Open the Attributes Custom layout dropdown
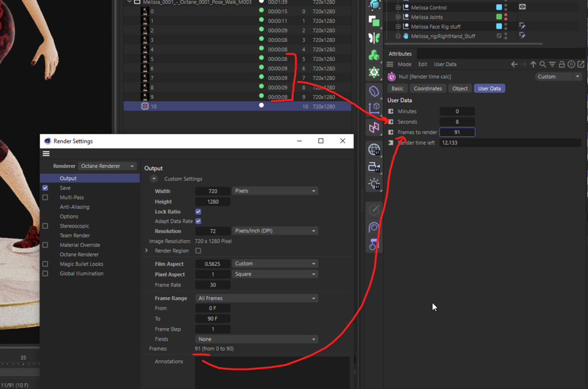Image resolution: width=588 pixels, height=389 pixels. tap(558, 77)
